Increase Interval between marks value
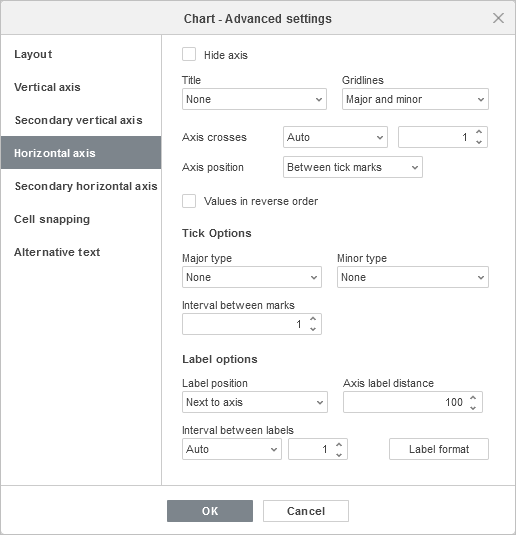Image resolution: width=516 pixels, height=535 pixels. (x=313, y=319)
